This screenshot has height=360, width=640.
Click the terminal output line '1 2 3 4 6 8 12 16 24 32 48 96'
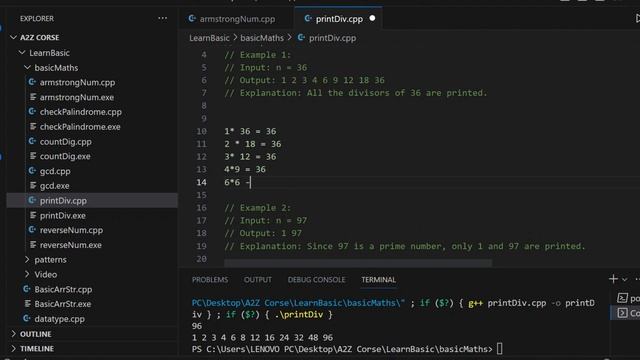point(262,338)
